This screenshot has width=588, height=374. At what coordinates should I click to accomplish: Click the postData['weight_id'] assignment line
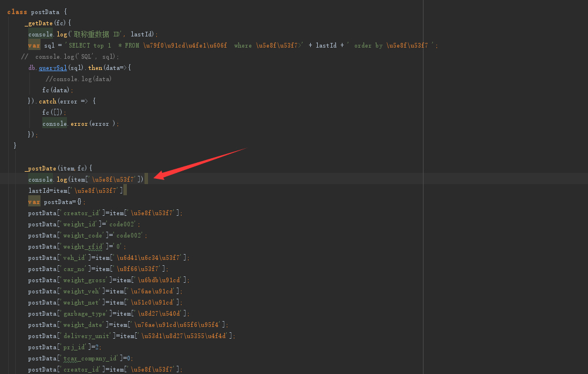click(x=84, y=225)
